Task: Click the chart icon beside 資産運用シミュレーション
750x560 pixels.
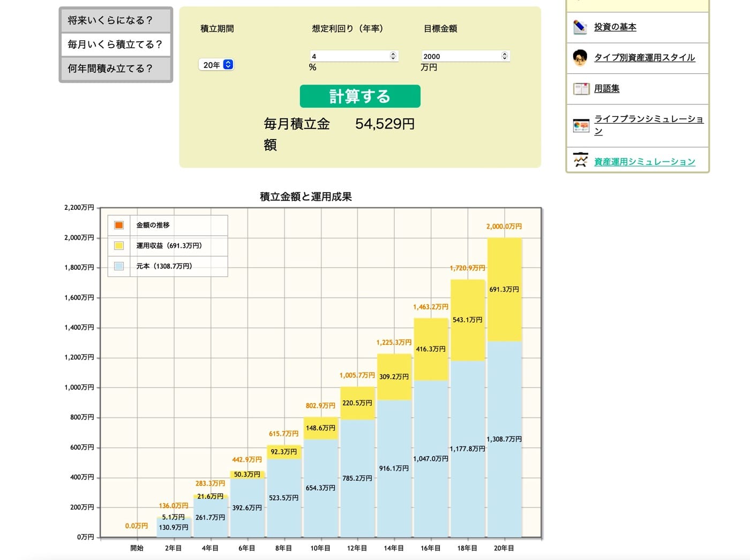Action: pyautogui.click(x=581, y=160)
